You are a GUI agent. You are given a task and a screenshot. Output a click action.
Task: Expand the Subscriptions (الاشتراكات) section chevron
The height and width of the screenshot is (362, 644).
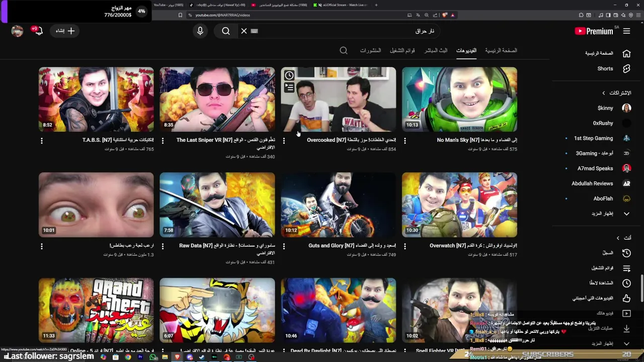point(604,93)
